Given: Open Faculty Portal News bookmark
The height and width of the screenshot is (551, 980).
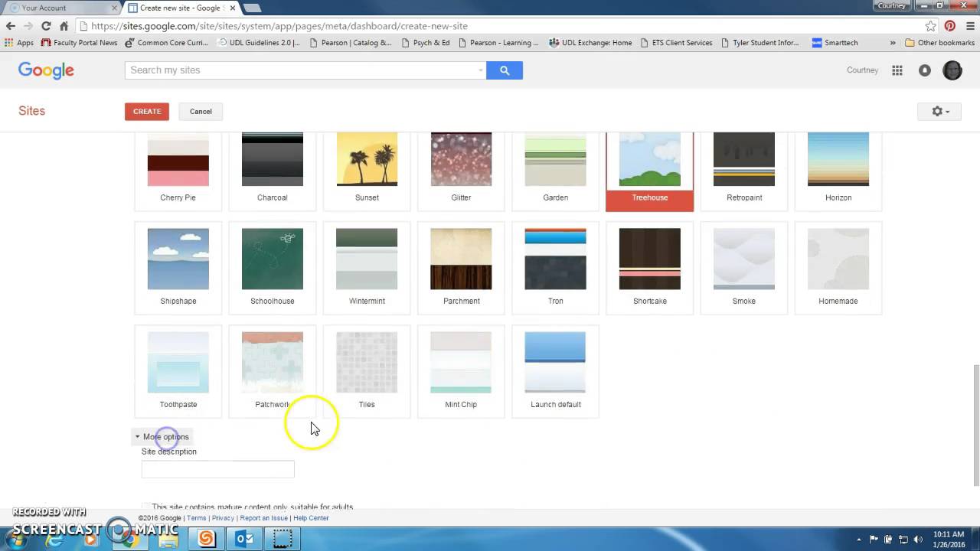Looking at the screenshot, I should click(80, 43).
